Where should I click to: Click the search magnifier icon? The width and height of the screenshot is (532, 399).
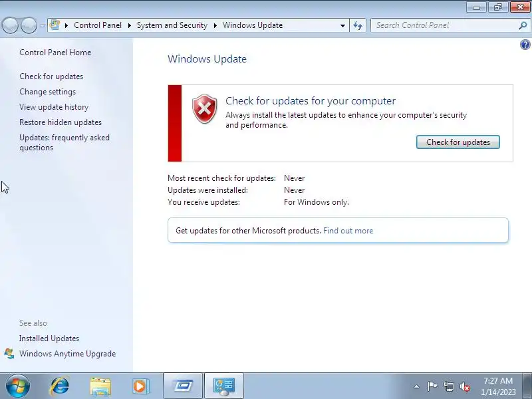point(523,25)
